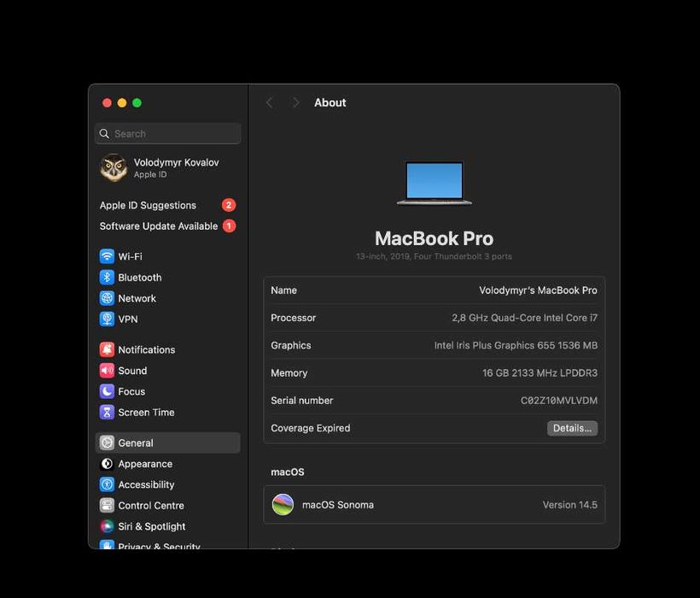Viewport: 700px width, 598px height.
Task: Click the Processor row label
Action: pos(293,318)
